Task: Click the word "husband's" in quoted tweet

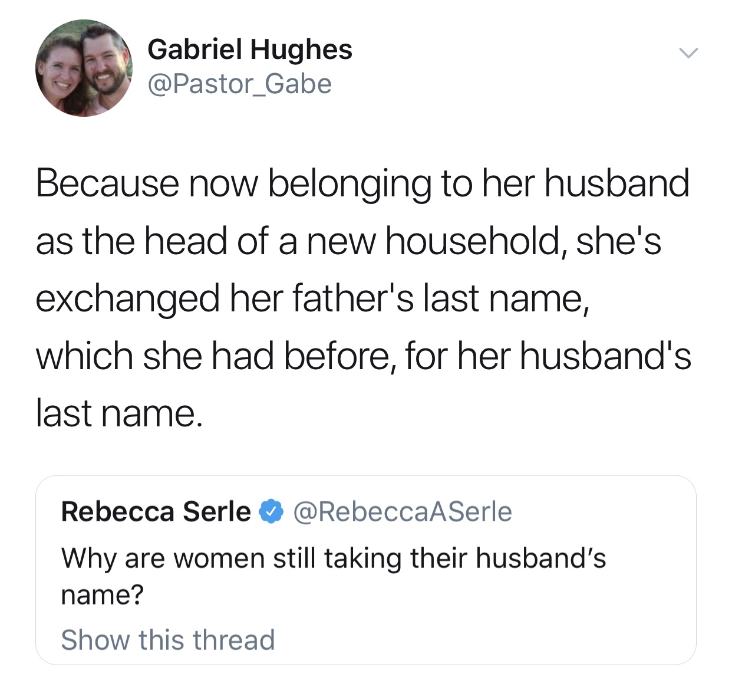Action: pos(540,558)
